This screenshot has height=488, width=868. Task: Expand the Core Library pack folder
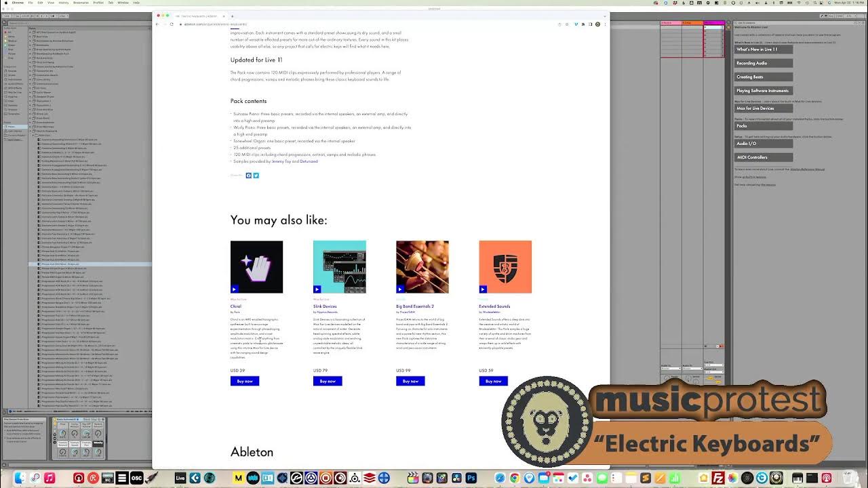[30, 79]
